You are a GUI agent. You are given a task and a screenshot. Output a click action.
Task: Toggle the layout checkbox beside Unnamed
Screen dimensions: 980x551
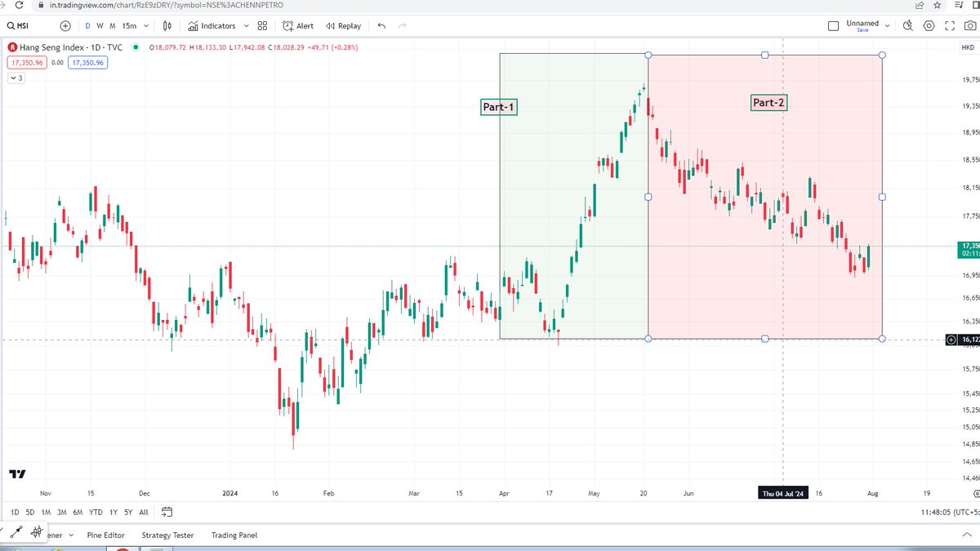pyautogui.click(x=833, y=25)
